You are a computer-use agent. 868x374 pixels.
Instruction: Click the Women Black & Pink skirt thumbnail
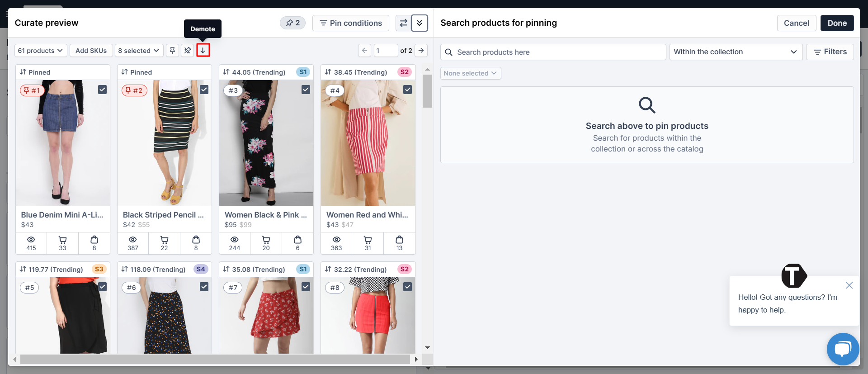[x=266, y=143]
